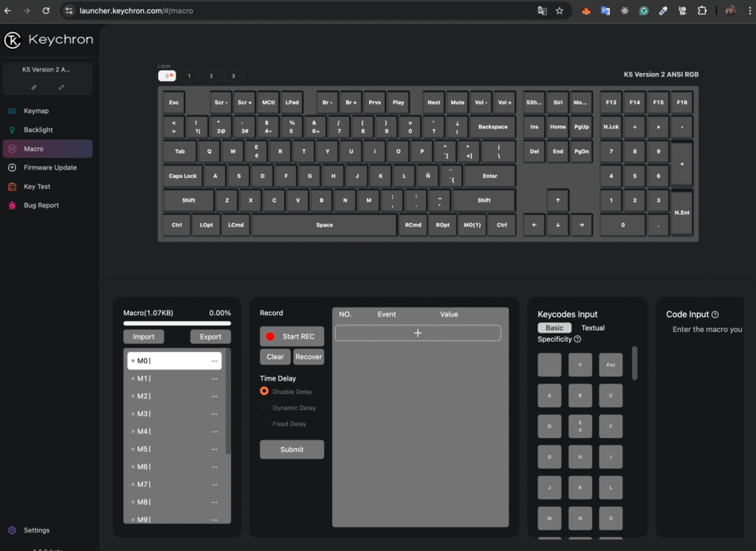Bookmark this page with the star icon

pyautogui.click(x=560, y=10)
